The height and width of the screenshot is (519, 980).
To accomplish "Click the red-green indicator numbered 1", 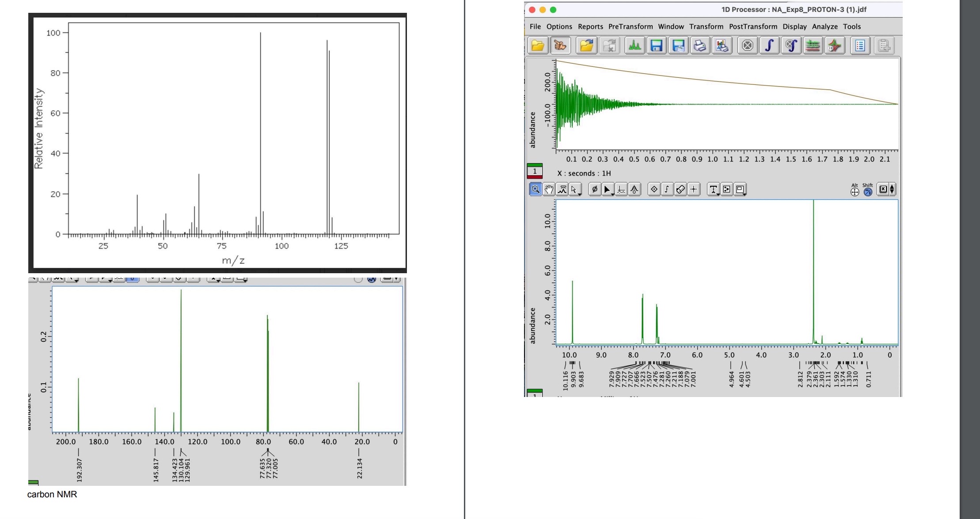I will (x=535, y=171).
